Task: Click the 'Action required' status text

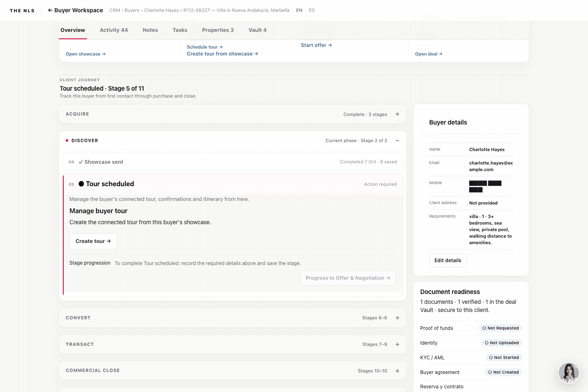Action: click(381, 184)
